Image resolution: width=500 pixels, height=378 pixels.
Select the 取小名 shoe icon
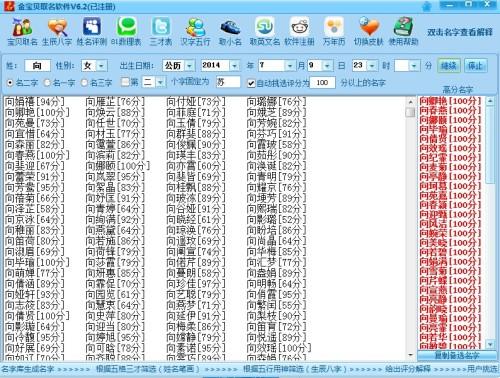coord(230,32)
